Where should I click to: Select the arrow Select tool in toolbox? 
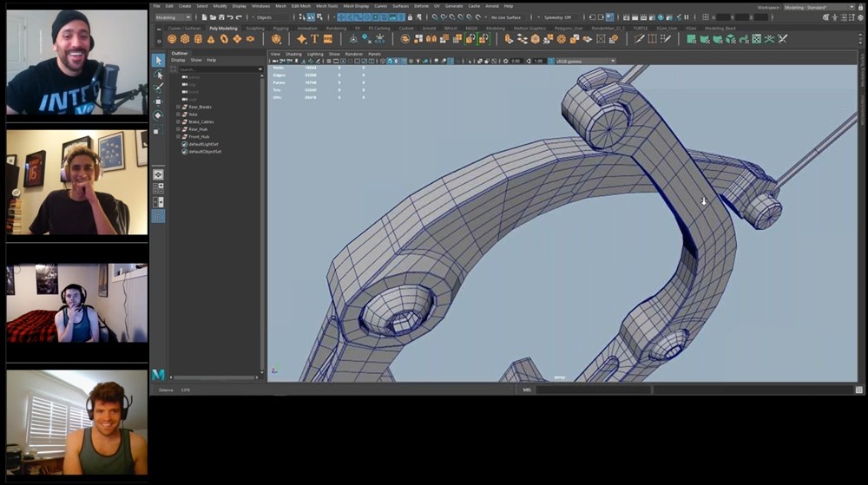pyautogui.click(x=158, y=60)
